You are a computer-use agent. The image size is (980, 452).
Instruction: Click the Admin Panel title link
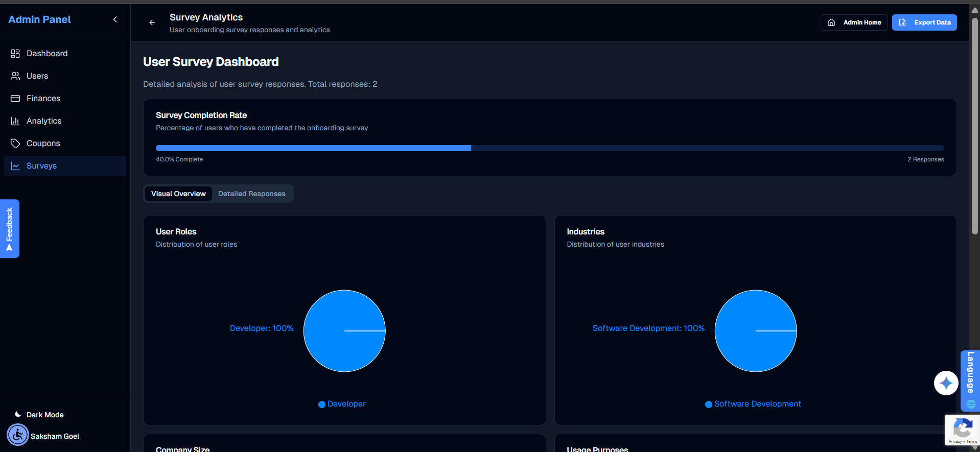pyautogui.click(x=39, y=19)
